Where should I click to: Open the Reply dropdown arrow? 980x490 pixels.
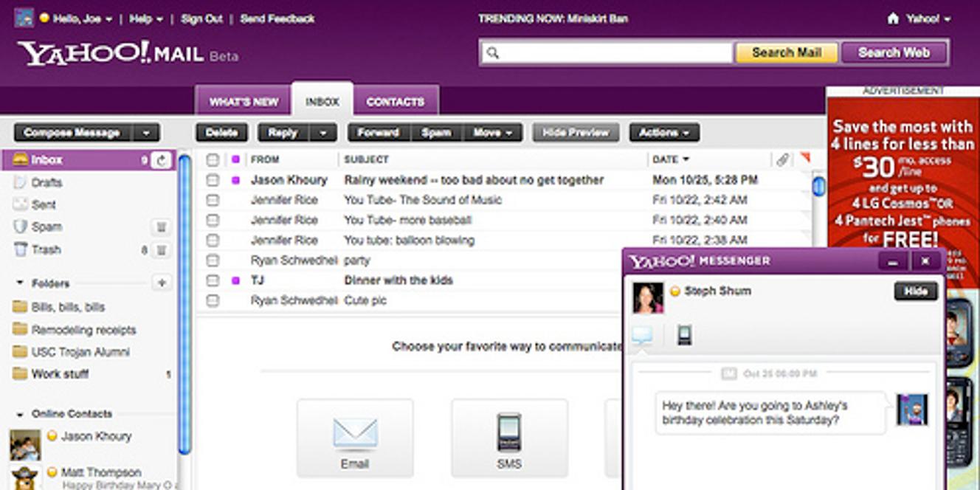coord(323,132)
